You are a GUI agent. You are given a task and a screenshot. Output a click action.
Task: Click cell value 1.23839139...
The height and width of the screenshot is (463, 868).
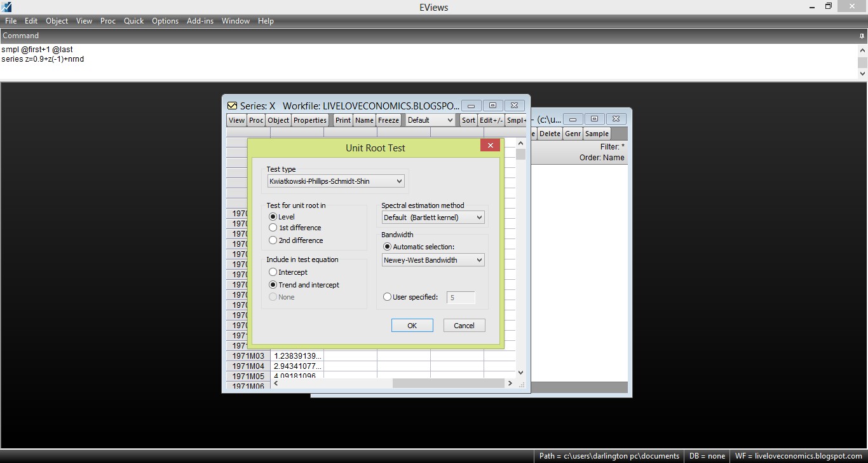(297, 356)
